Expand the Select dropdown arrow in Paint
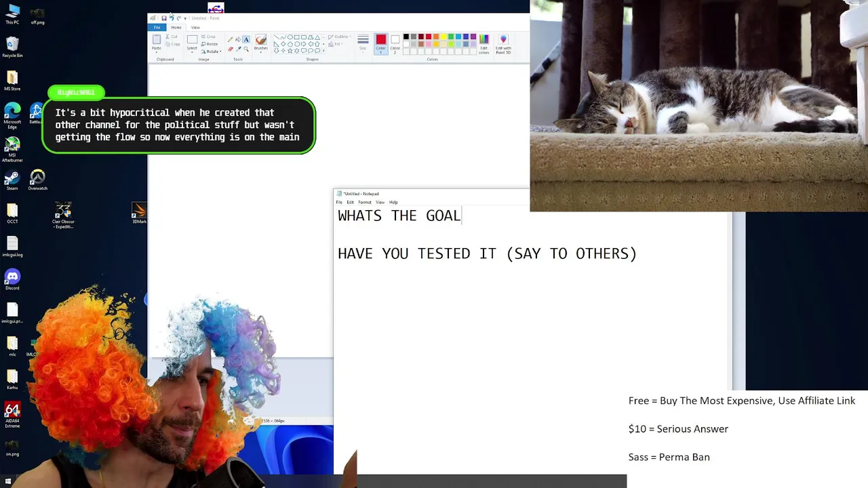The image size is (868, 488). point(192,52)
